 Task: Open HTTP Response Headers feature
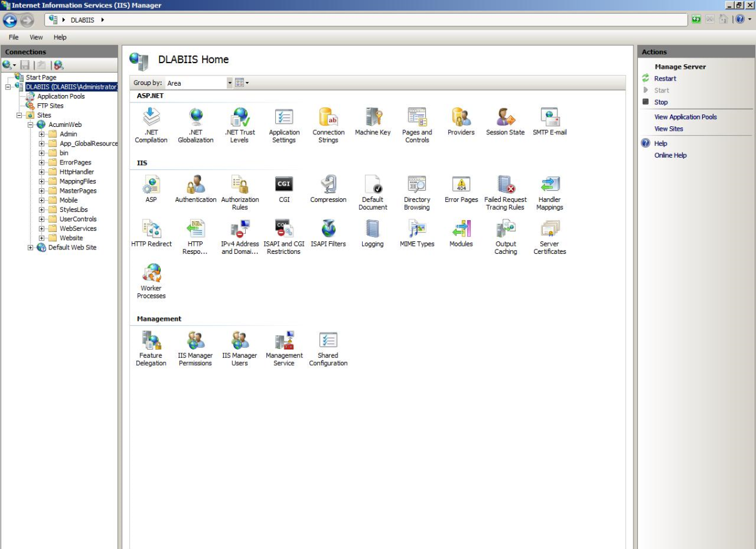[x=196, y=237]
